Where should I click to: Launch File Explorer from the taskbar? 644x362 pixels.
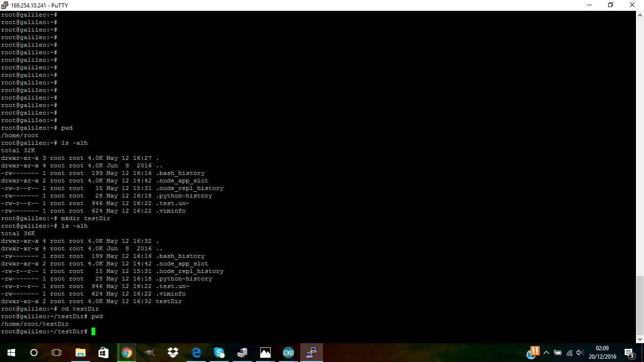[80, 353]
